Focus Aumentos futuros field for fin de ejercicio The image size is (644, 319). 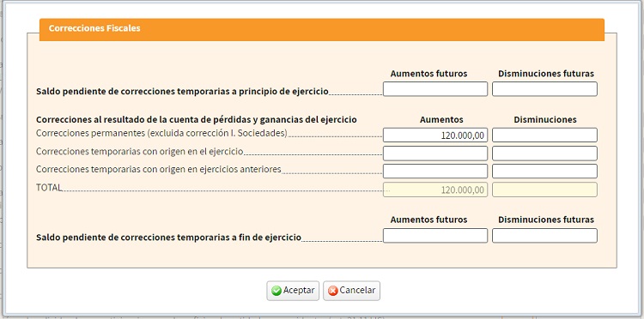[435, 236]
